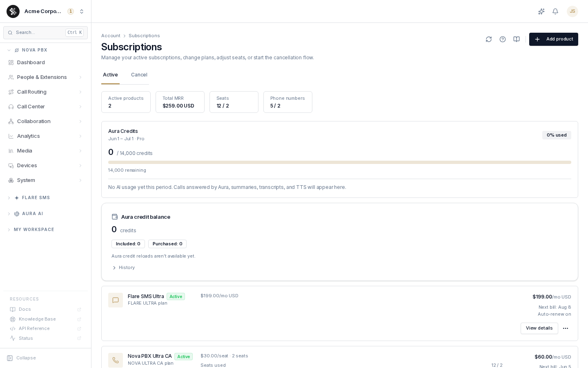
Task: Click the Purchased: 0 chip
Action: click(x=167, y=244)
